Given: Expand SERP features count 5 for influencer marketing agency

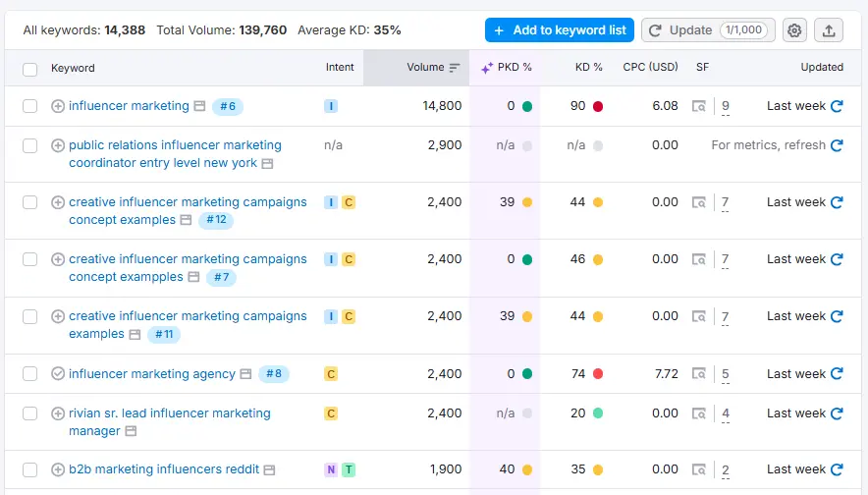Looking at the screenshot, I should click(x=726, y=374).
